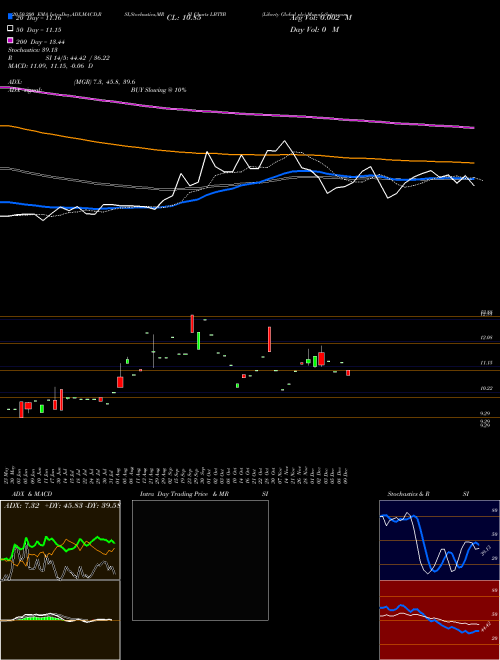The width and height of the screenshot is (500, 660).
Task: Click the 'Stochastics & R SI' panel title
Action: pos(428,494)
